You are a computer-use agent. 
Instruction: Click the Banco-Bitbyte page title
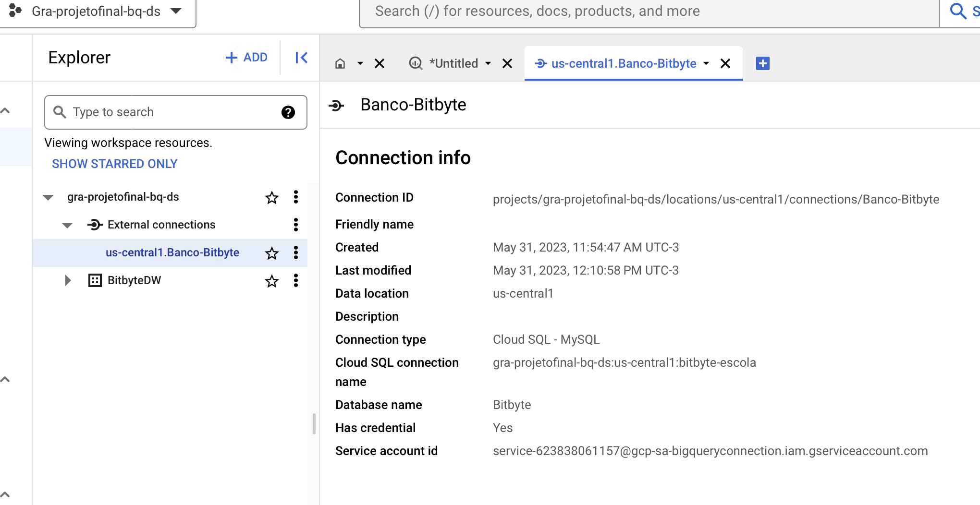coord(413,105)
